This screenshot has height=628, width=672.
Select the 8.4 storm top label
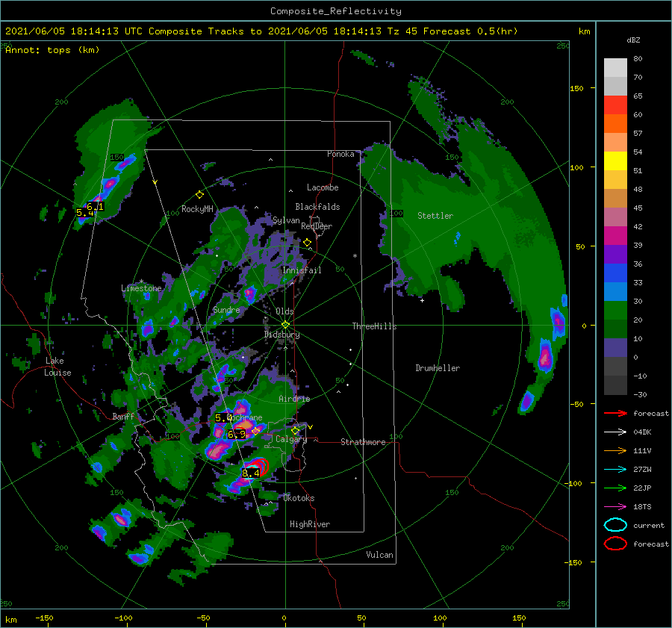(x=251, y=473)
